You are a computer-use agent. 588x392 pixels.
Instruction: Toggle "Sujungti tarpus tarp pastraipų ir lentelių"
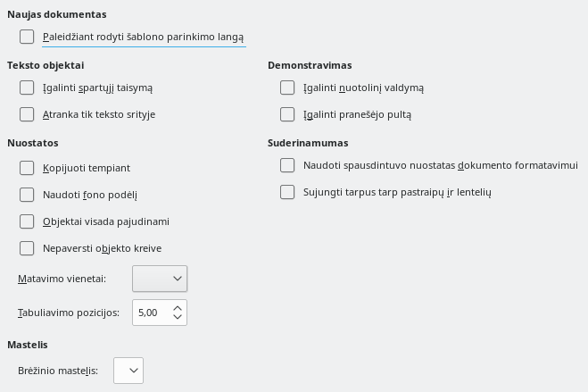pos(287,192)
